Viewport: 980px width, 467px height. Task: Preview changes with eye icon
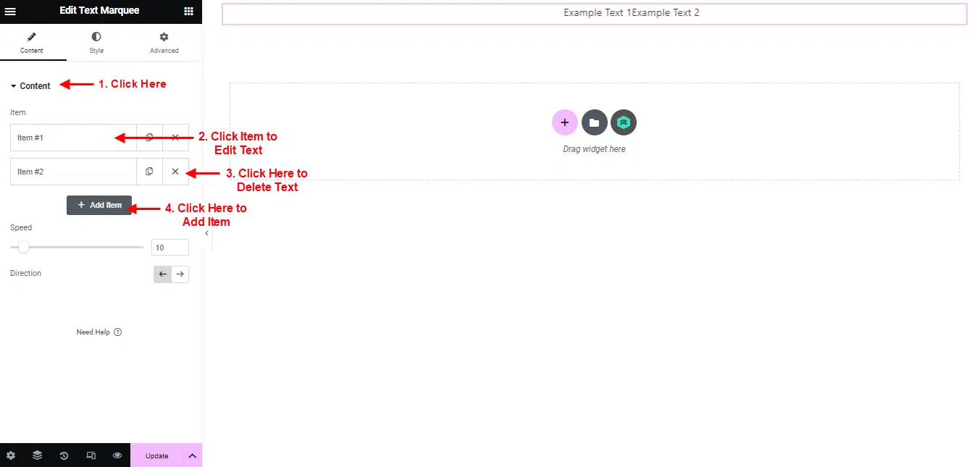(117, 455)
